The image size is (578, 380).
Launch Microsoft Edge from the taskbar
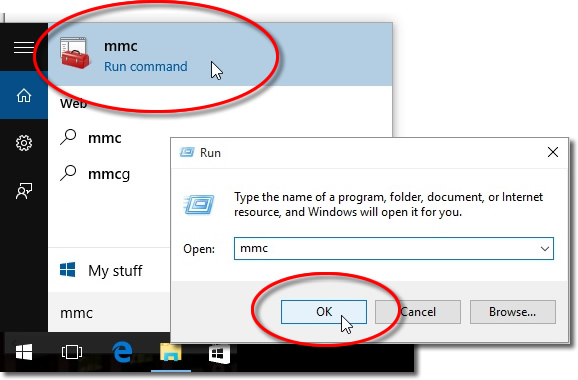122,352
